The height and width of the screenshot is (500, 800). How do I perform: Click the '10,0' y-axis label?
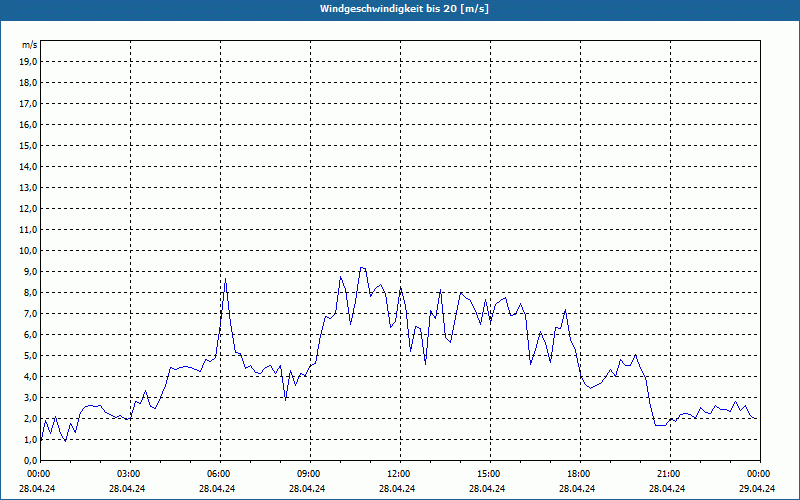29,251
